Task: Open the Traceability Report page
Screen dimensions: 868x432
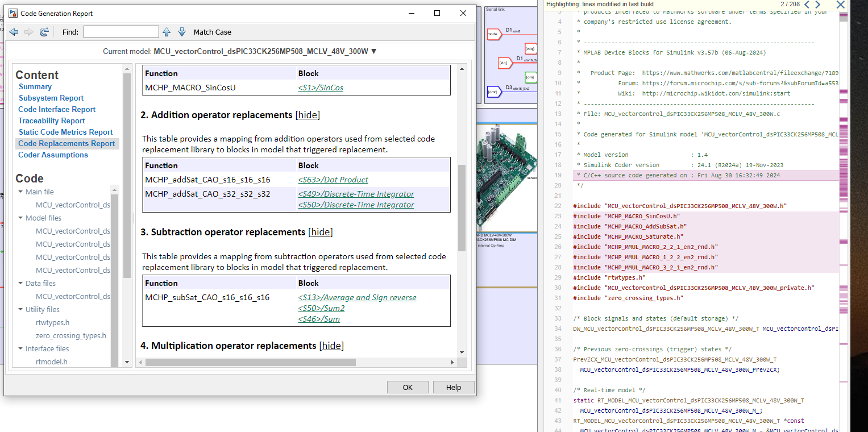Action: (52, 121)
